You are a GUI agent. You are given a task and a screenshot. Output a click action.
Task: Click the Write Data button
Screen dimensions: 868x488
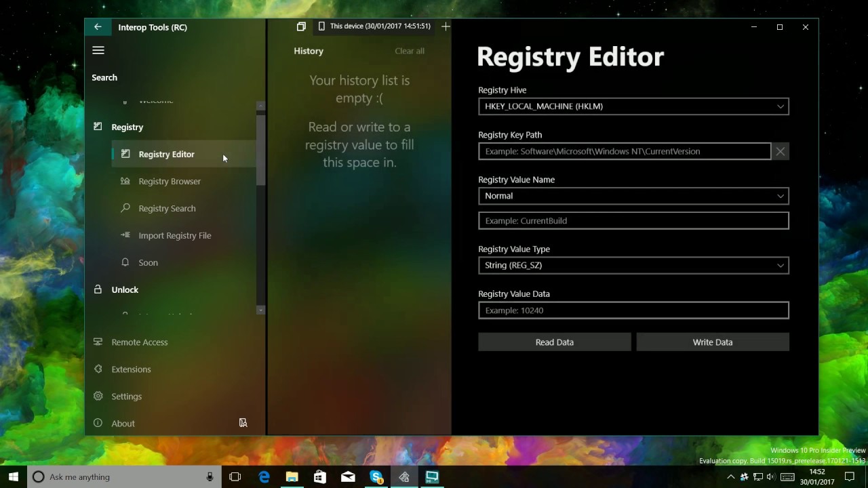pos(712,342)
